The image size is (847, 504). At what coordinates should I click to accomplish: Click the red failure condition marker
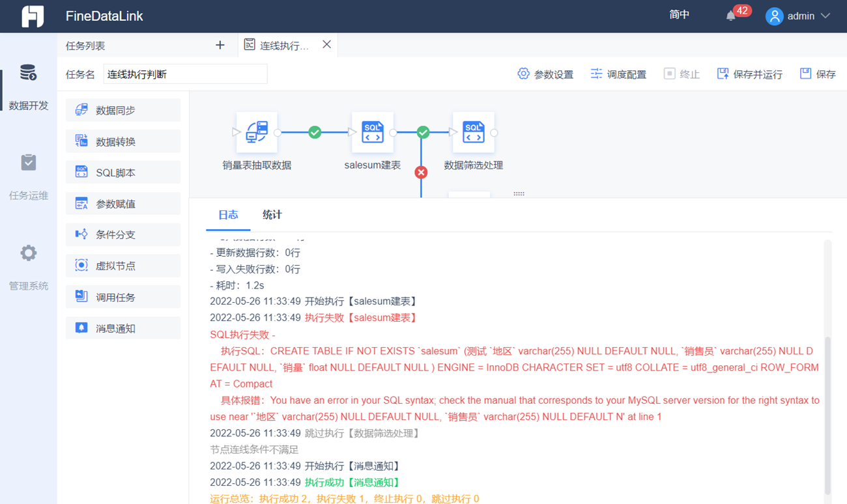click(421, 172)
